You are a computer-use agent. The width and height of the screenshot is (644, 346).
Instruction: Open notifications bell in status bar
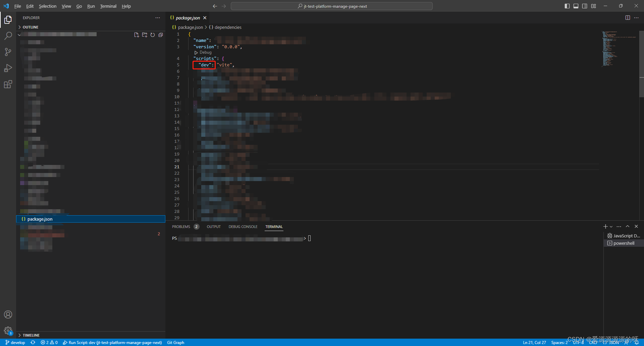[637, 342]
